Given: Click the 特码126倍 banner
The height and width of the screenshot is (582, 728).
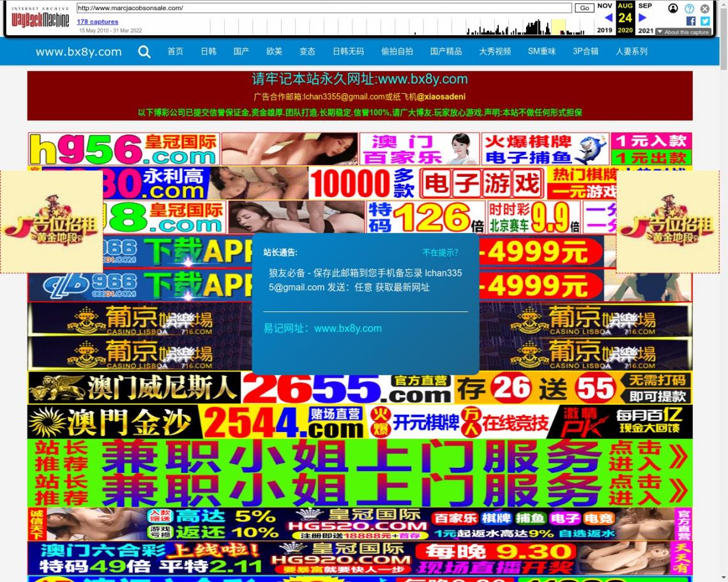Looking at the screenshot, I should pos(426,217).
